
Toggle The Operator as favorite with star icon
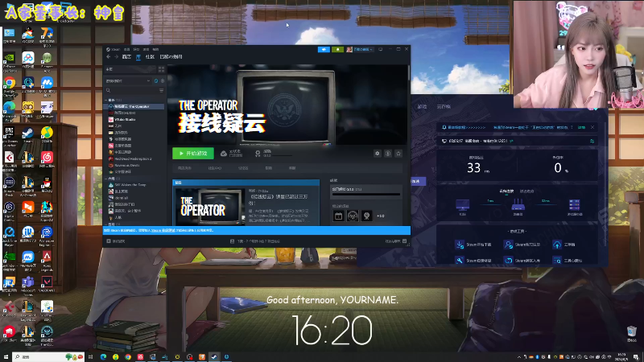point(398,153)
